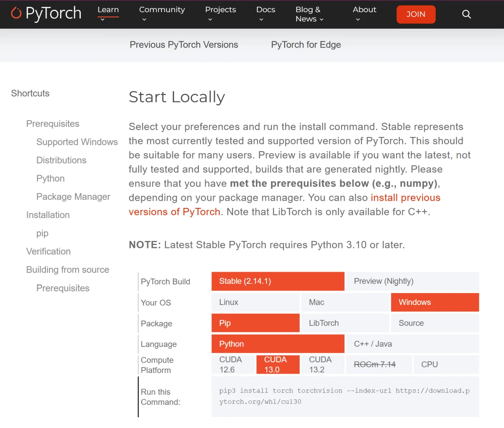Viewport: 504px width, 428px height.
Task: Select CUDA 13.2 compute platform
Action: [323, 365]
